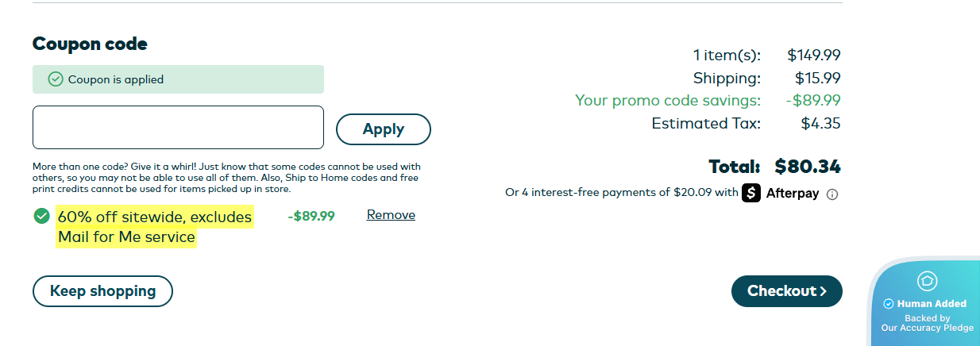Click the Afterpay logo icon
Screen dimensions: 980x346
pyautogui.click(x=751, y=193)
